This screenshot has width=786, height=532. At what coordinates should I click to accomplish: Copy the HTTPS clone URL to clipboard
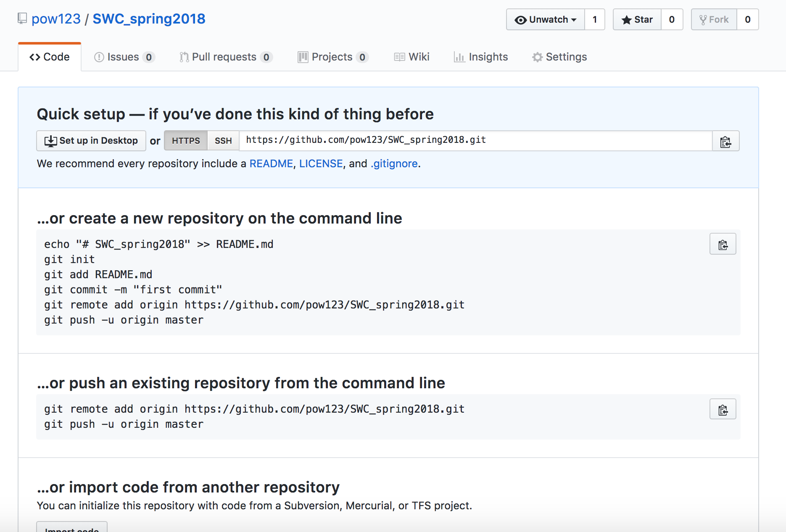click(725, 141)
